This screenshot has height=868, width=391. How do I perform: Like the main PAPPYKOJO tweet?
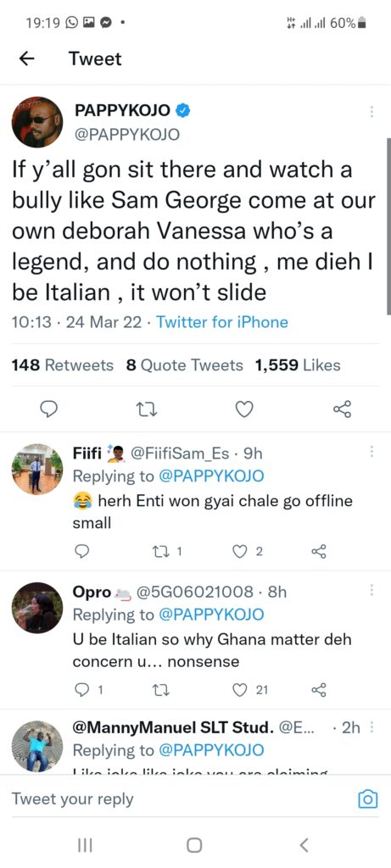click(x=244, y=409)
